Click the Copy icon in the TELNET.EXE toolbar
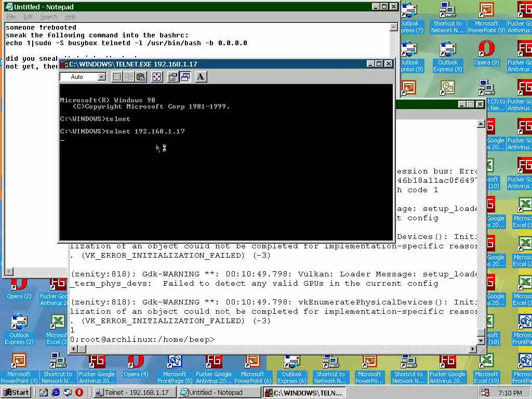532x399 pixels. click(129, 77)
